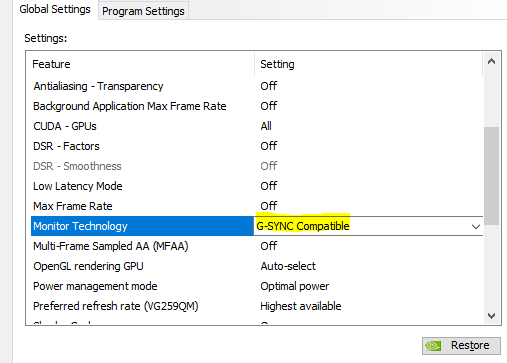
Task: Click the Auto-select setting value
Action: (288, 266)
